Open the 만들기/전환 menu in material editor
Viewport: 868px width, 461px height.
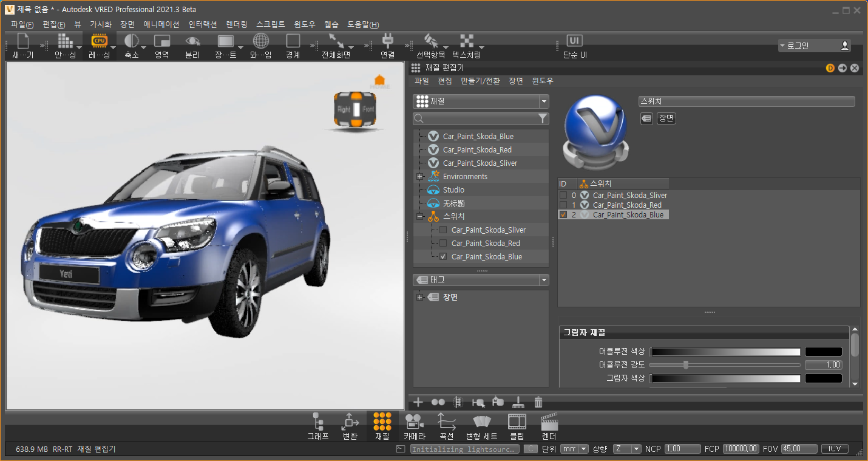click(x=480, y=81)
